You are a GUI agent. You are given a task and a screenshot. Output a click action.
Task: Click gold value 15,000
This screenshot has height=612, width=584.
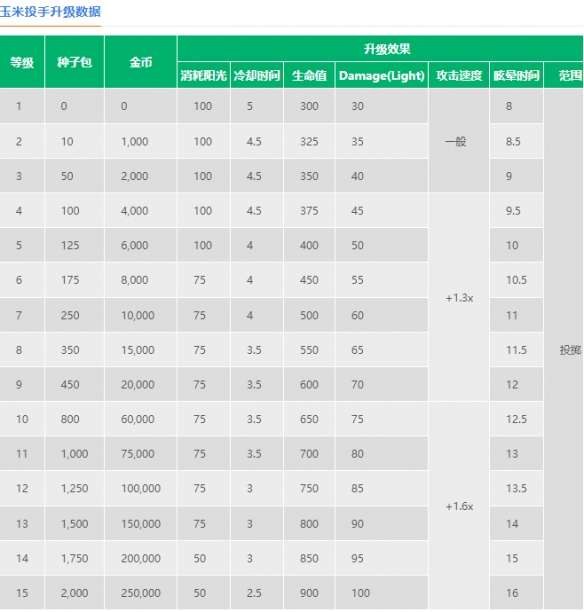click(138, 350)
